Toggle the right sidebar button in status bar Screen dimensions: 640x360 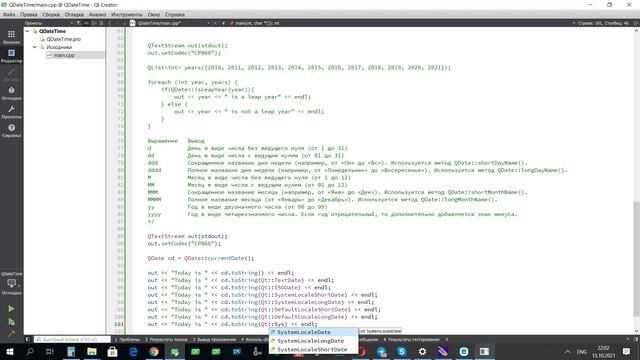tap(636, 339)
